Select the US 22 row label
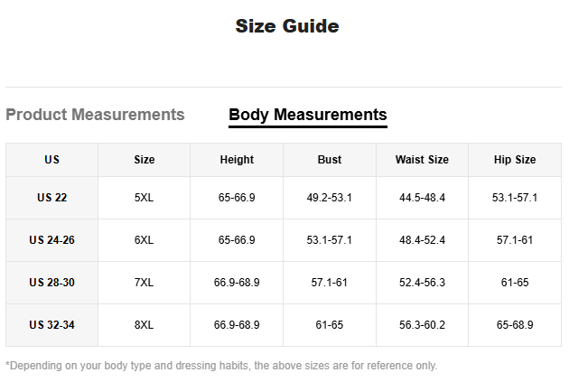 [x=51, y=198]
